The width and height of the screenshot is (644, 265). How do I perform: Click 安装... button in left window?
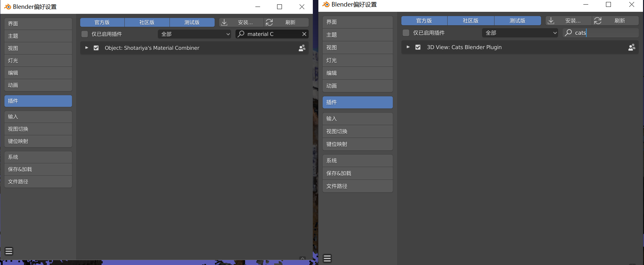tap(241, 22)
